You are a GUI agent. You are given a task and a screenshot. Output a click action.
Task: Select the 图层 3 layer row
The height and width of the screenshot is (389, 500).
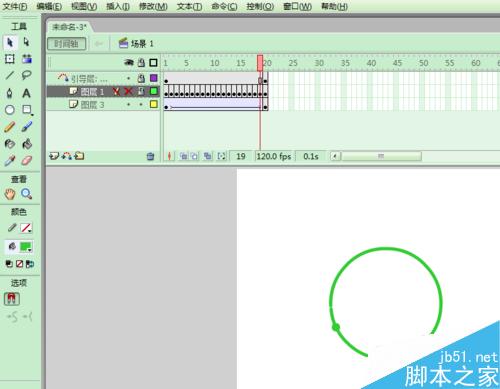pyautogui.click(x=103, y=105)
